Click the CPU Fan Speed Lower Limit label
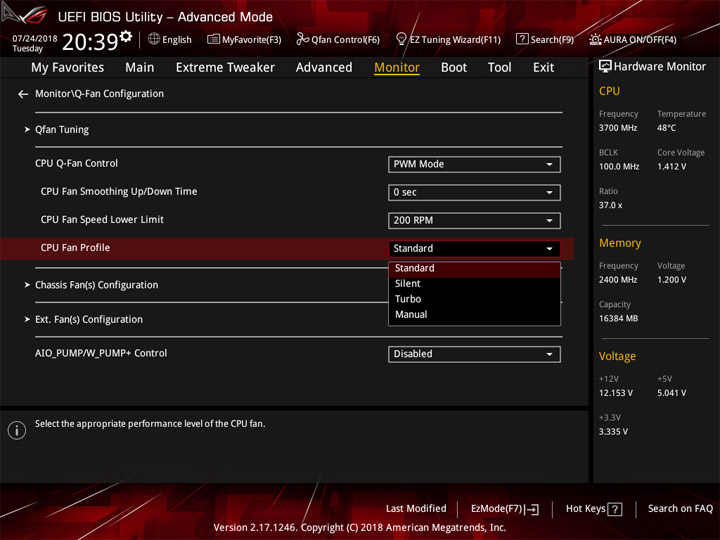This screenshot has height=540, width=720. coord(102,220)
